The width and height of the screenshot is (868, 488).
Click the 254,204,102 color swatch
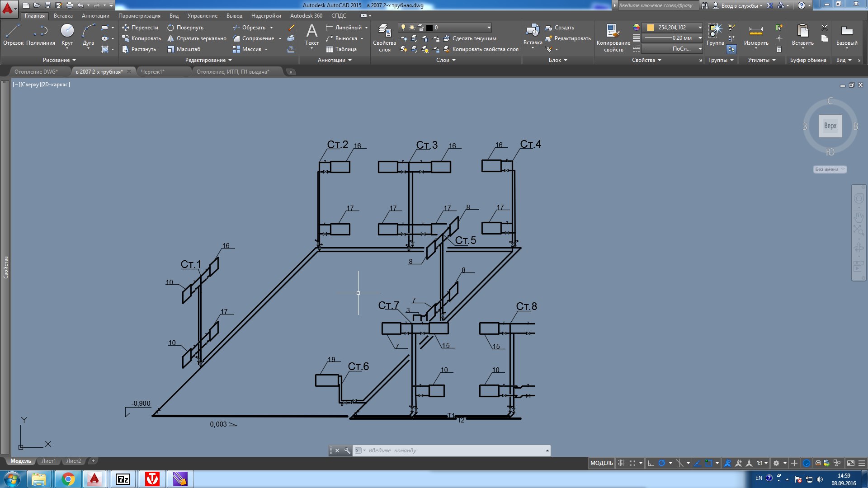point(651,28)
